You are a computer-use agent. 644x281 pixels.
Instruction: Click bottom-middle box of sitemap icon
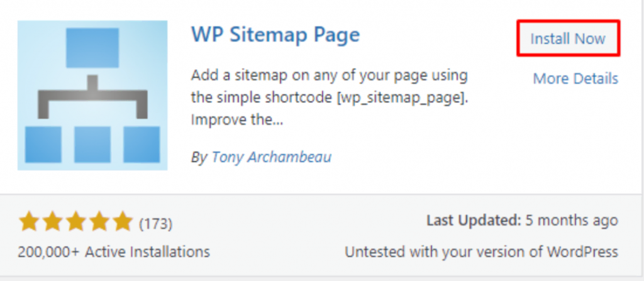tap(92, 144)
